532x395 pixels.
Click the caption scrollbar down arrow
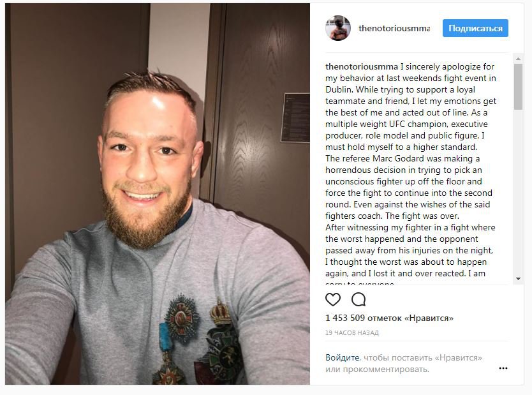tap(518, 279)
